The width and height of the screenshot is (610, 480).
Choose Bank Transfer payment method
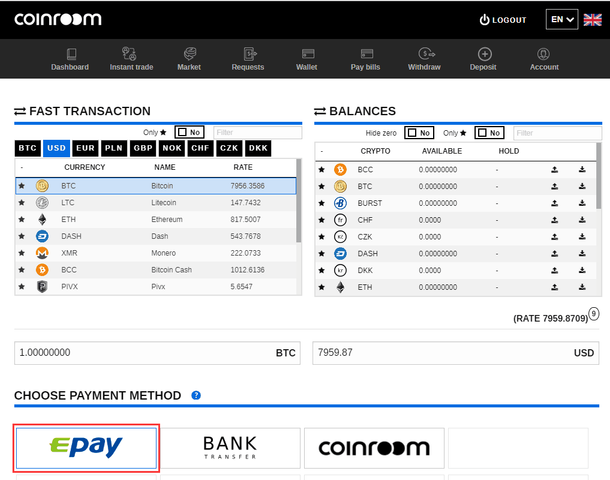[x=230, y=448]
